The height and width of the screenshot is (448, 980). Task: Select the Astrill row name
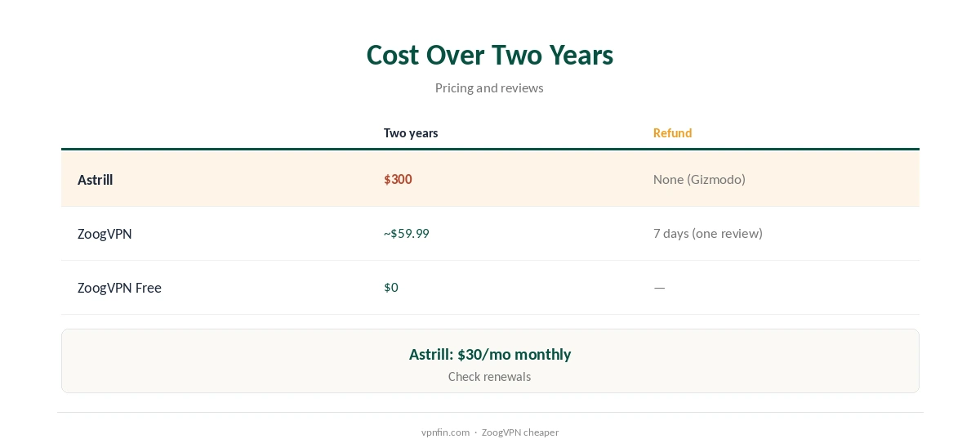[x=95, y=180]
